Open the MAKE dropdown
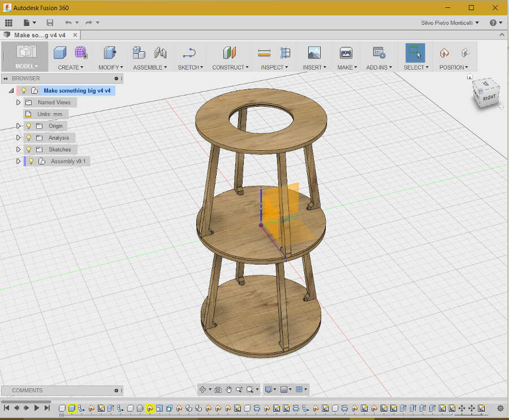 347,67
